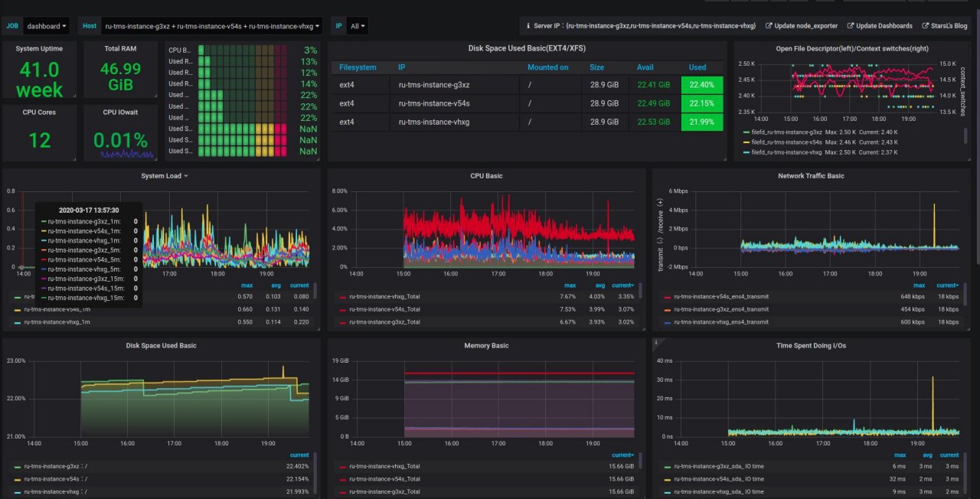Image resolution: width=980 pixels, height=499 pixels.
Task: Toggle ru-tms-instance-v54s_Total series in CPU Basic legend
Action: [x=384, y=309]
